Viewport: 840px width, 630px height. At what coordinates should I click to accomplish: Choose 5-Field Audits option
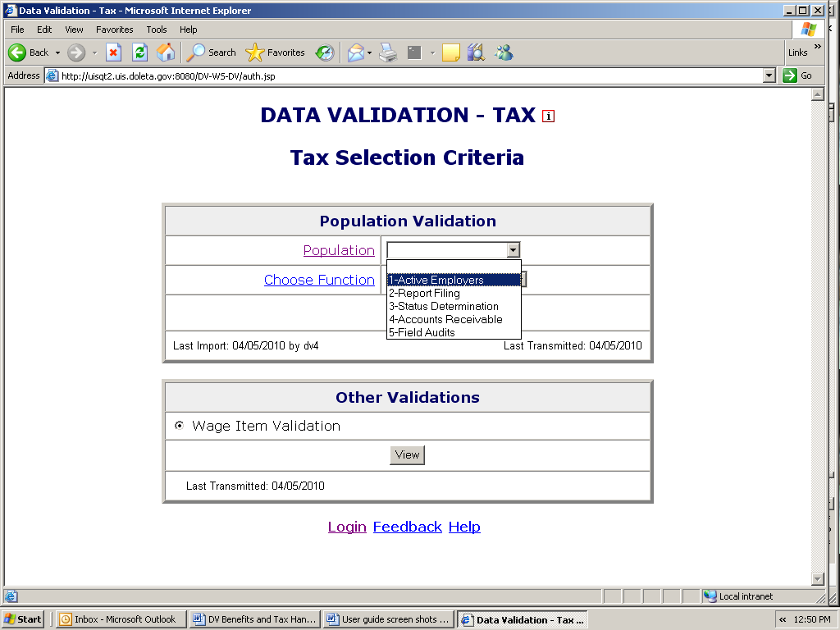coord(454,332)
